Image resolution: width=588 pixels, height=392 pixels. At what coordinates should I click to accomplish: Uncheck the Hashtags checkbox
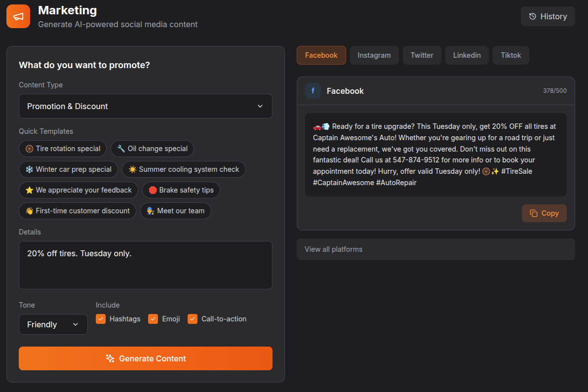pos(101,319)
